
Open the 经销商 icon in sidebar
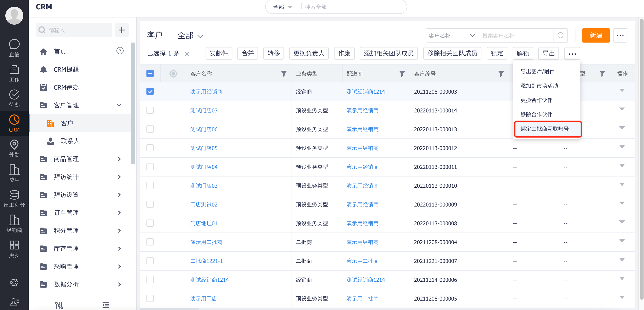[14, 224]
